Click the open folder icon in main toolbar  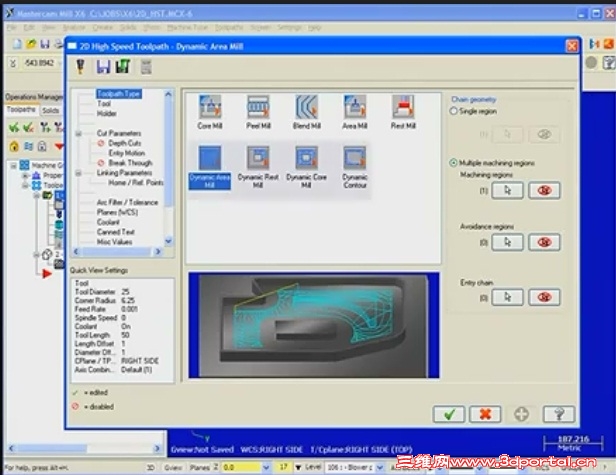click(x=31, y=44)
